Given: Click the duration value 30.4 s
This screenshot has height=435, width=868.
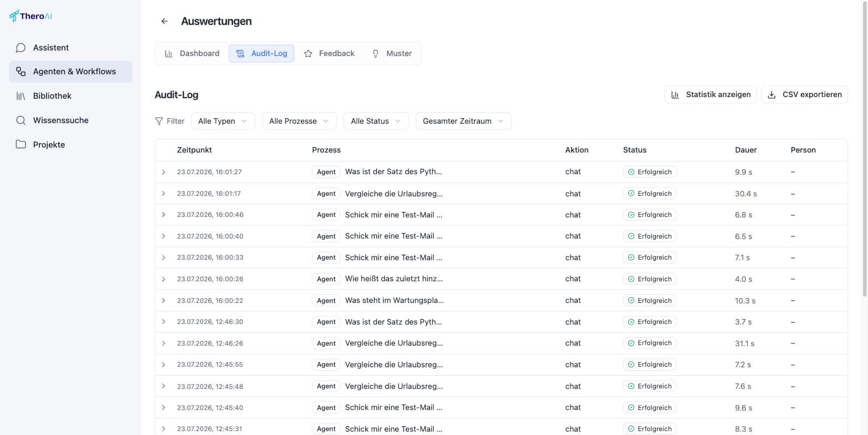Looking at the screenshot, I should [x=746, y=194].
